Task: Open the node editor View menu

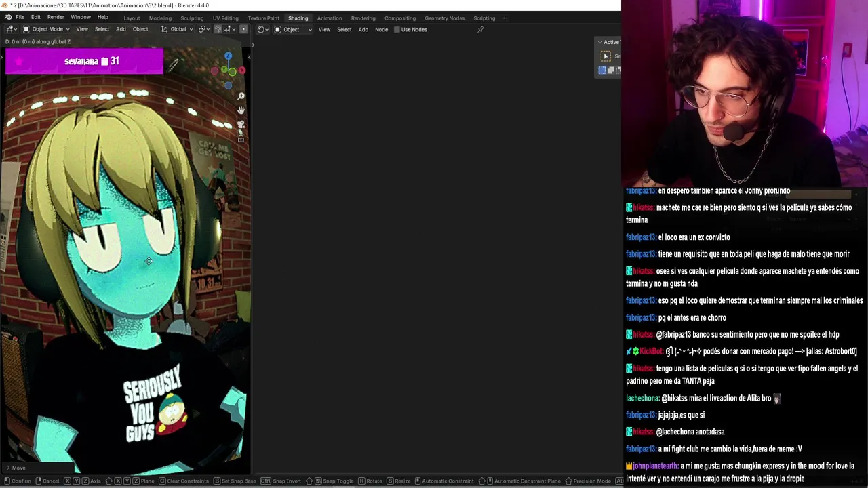Action: pos(324,29)
